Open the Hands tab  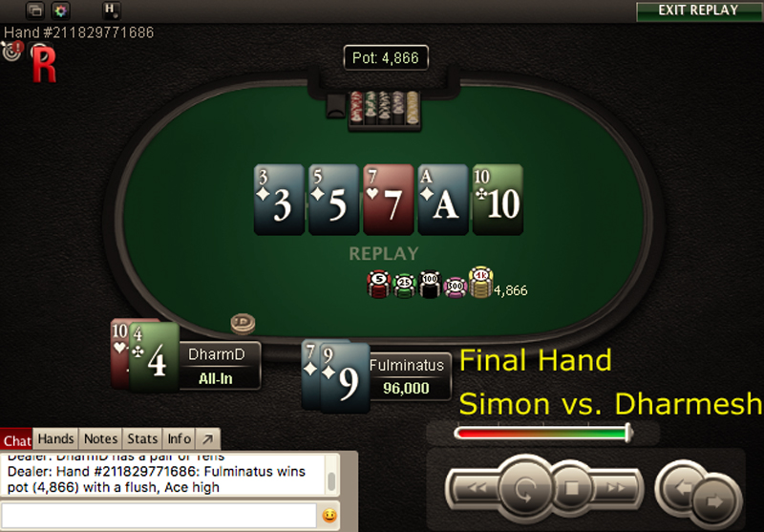point(55,439)
